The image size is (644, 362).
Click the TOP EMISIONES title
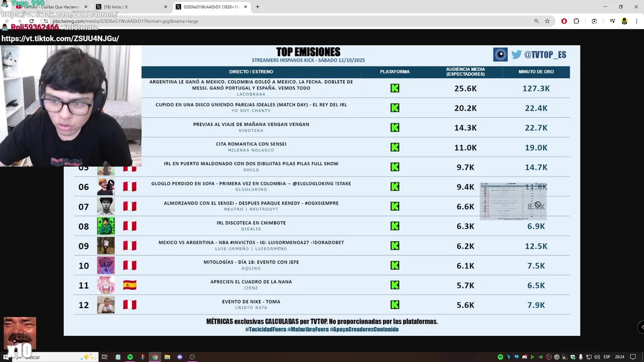coord(308,52)
